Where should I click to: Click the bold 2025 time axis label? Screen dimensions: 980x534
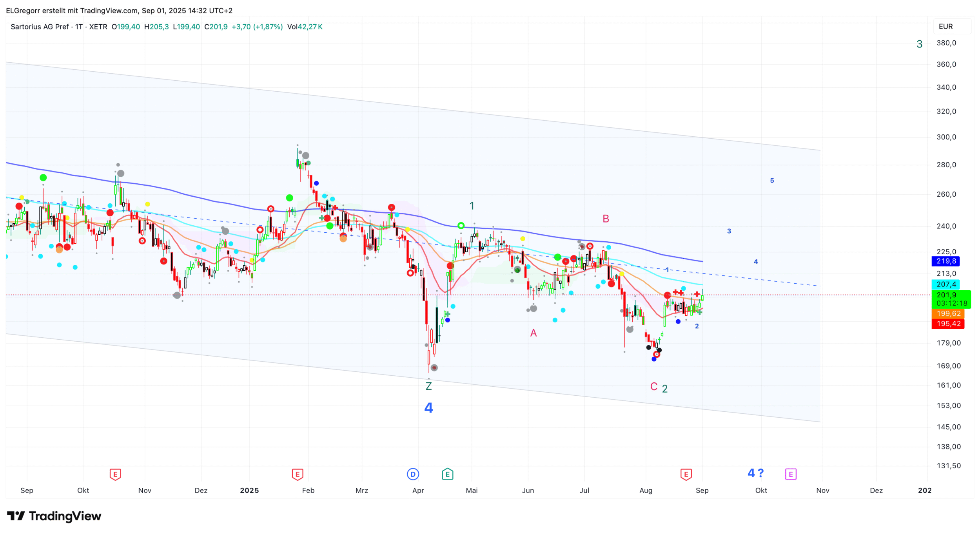(249, 491)
